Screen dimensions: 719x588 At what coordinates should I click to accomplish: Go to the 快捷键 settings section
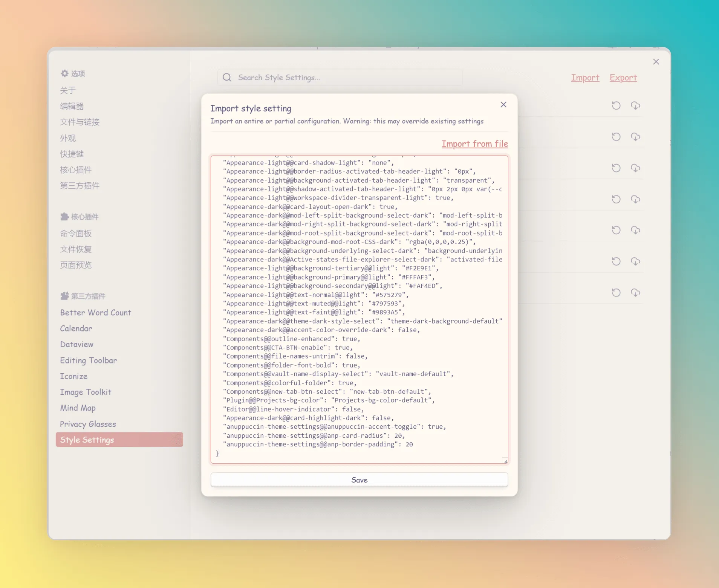[x=72, y=154]
